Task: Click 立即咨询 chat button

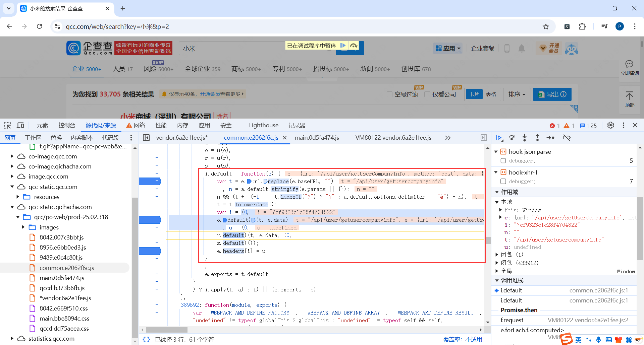Action: click(630, 68)
